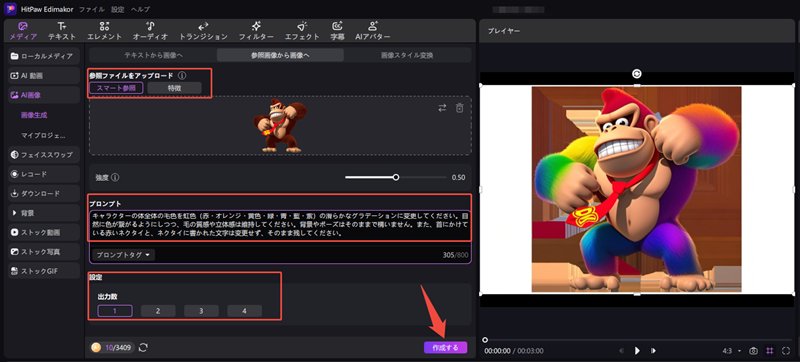Open AI 動画 in the sidebar

(x=43, y=75)
